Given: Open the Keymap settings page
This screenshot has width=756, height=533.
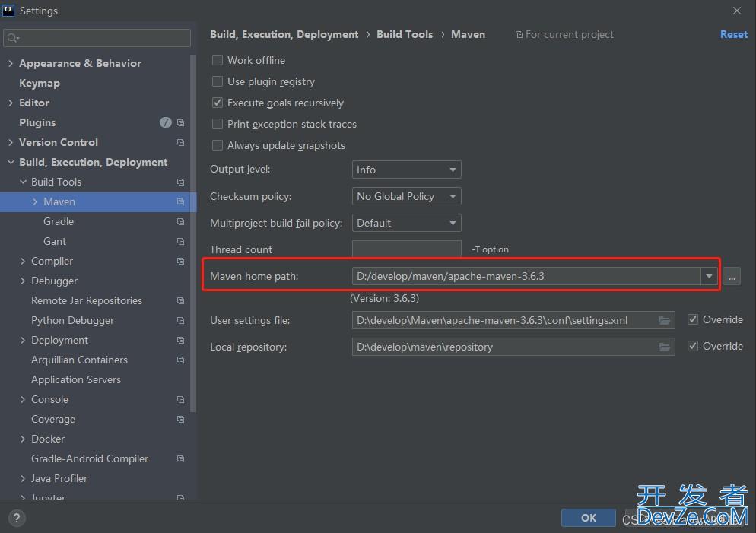Looking at the screenshot, I should (x=40, y=83).
